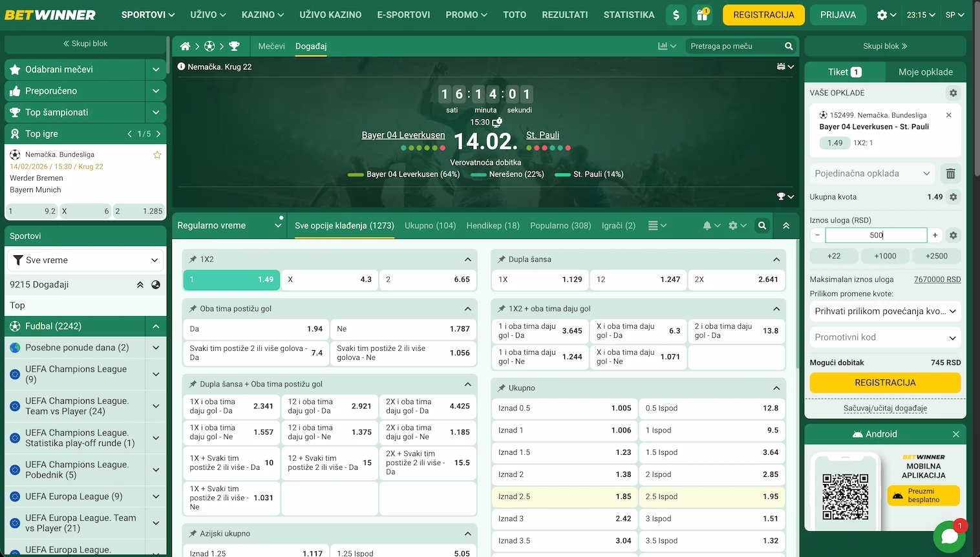
Task: Click Pretraga po meču search field
Action: (734, 47)
